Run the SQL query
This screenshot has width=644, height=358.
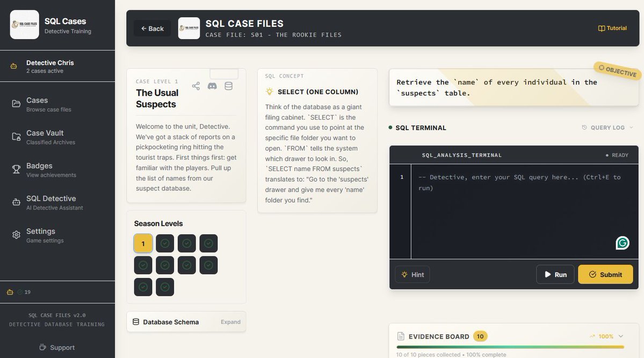tap(555, 274)
